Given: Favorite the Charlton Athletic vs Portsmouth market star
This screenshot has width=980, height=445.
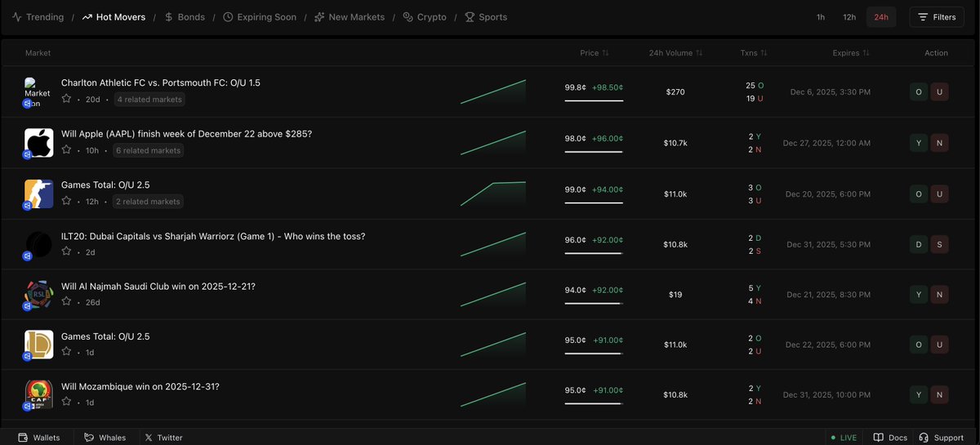Looking at the screenshot, I should tap(67, 100).
